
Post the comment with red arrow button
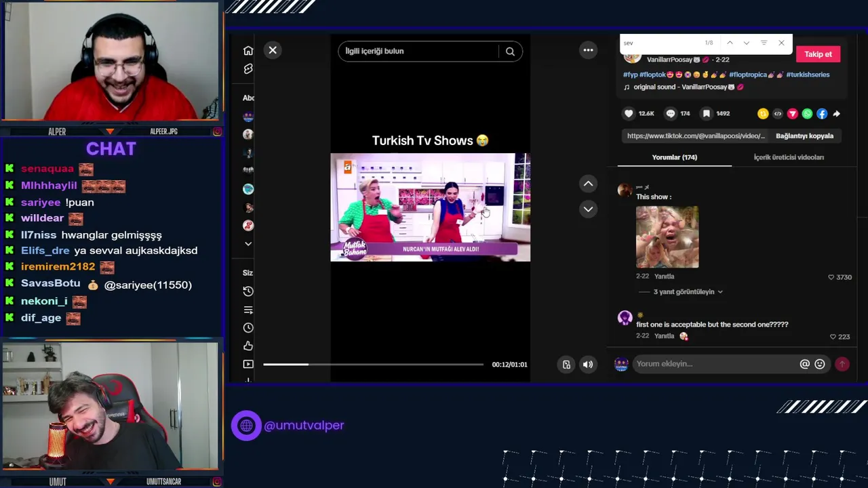point(842,364)
